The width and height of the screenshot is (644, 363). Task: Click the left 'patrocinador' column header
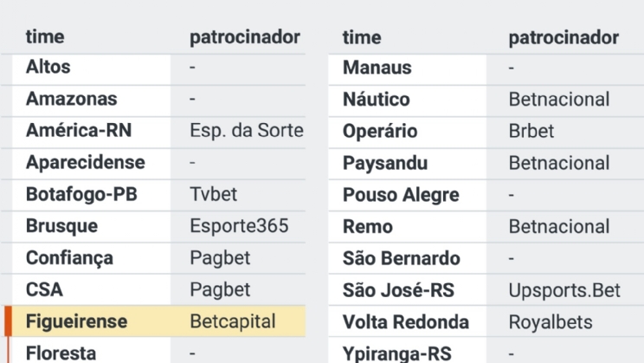pyautogui.click(x=245, y=37)
